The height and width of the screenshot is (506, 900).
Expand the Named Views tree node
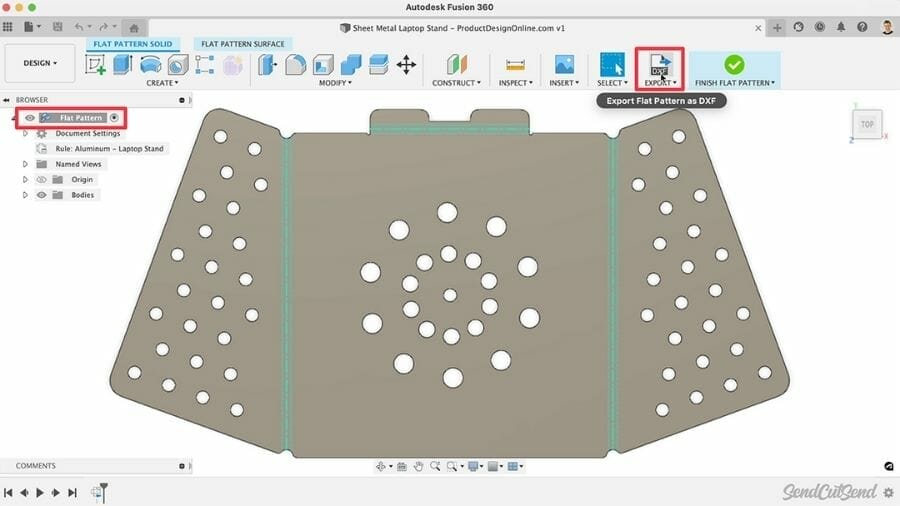click(x=25, y=164)
